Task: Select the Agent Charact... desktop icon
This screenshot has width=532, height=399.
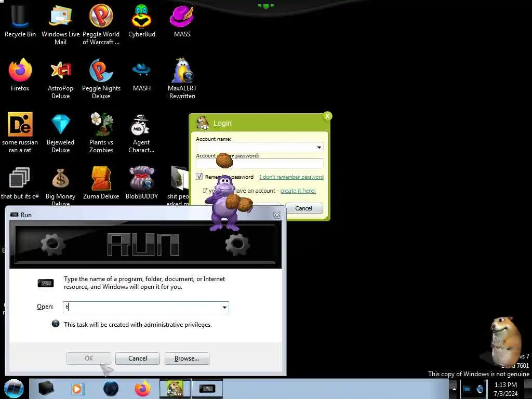Action: [x=141, y=132]
